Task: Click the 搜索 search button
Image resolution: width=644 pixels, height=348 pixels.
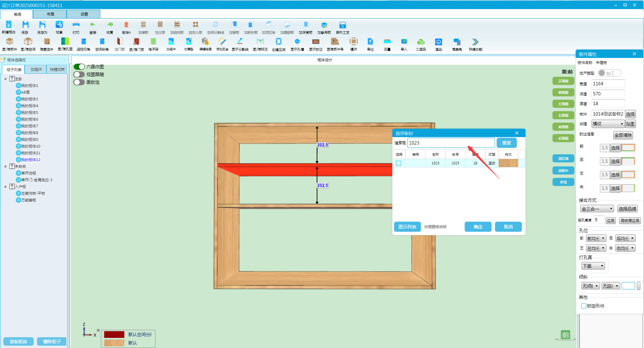Action: click(x=506, y=143)
